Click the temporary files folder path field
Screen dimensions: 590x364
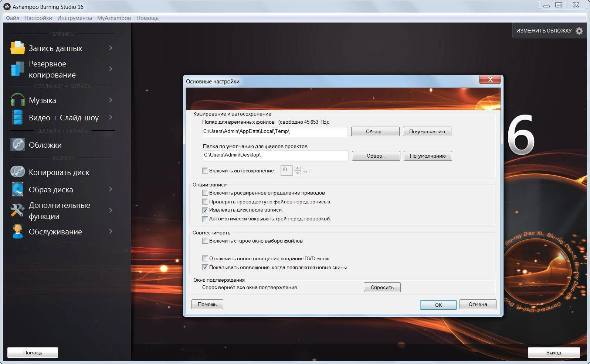275,132
